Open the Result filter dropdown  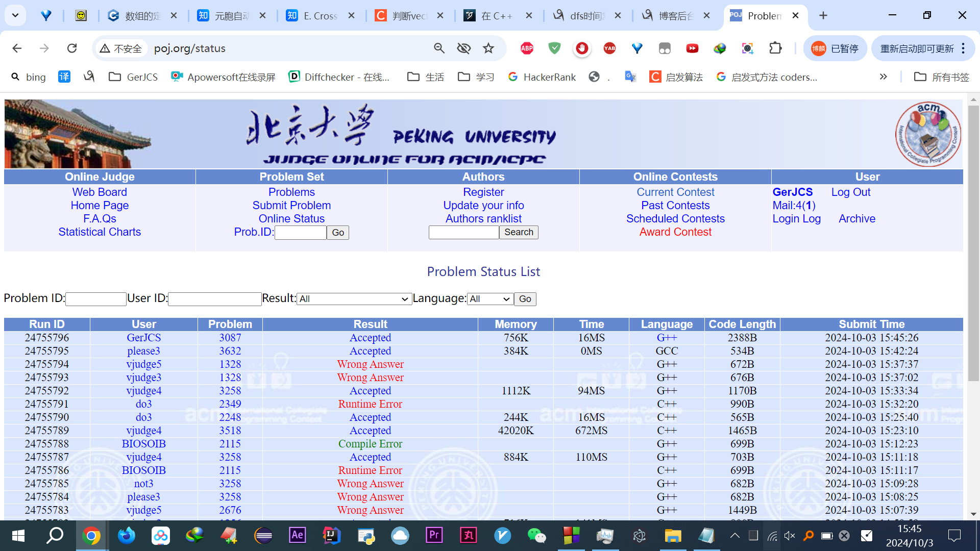click(x=354, y=299)
